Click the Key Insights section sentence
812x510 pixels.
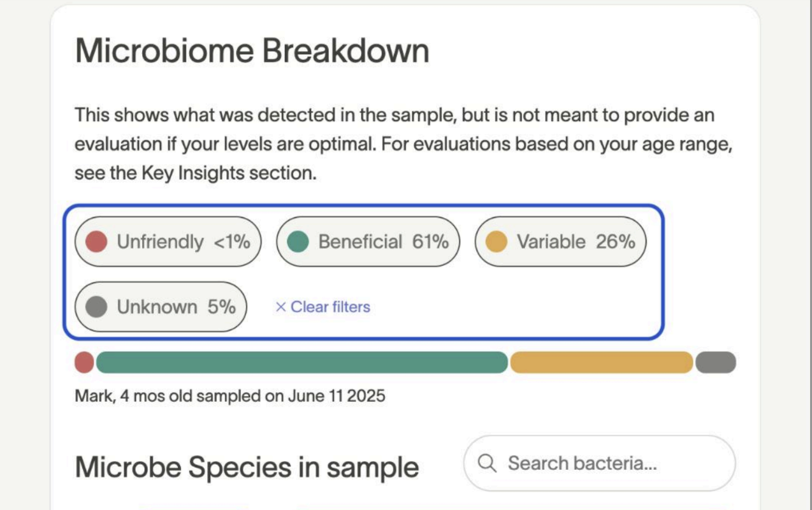pyautogui.click(x=195, y=173)
